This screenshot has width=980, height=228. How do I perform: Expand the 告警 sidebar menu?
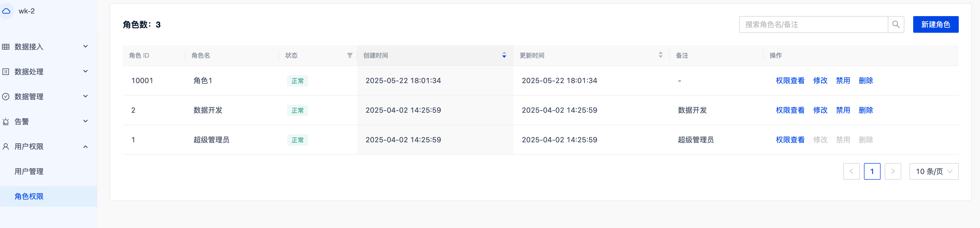(86, 121)
